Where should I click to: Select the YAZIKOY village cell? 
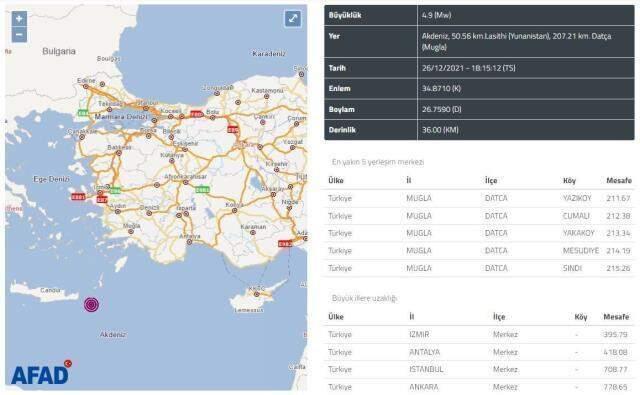pos(577,198)
